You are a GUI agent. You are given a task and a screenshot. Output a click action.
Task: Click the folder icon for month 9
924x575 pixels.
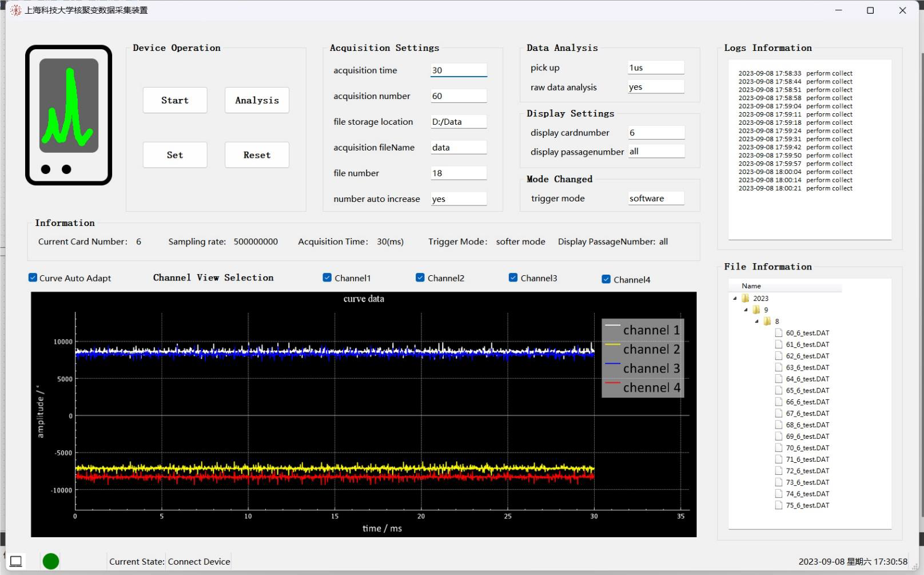click(x=756, y=310)
